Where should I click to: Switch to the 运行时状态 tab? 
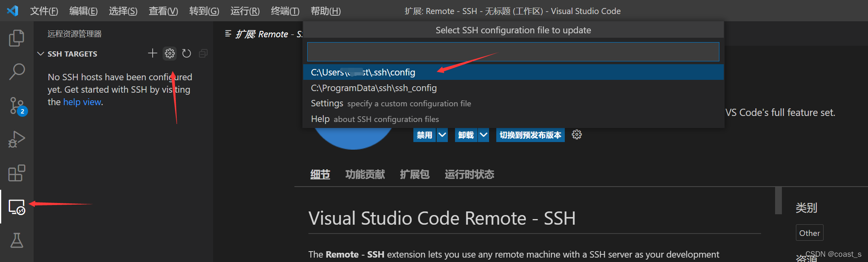[x=469, y=175]
